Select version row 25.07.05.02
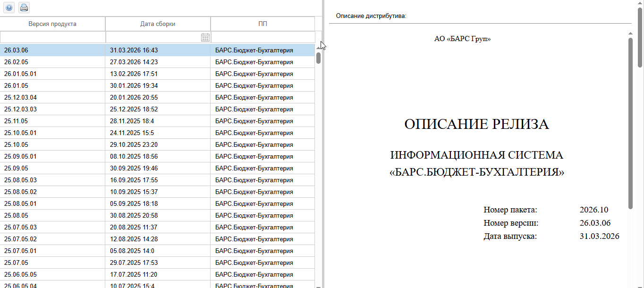Viewport: 644px width, 288px height. [157, 239]
